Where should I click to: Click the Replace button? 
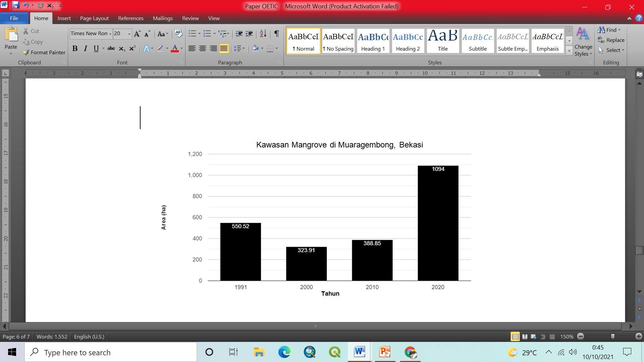point(611,40)
